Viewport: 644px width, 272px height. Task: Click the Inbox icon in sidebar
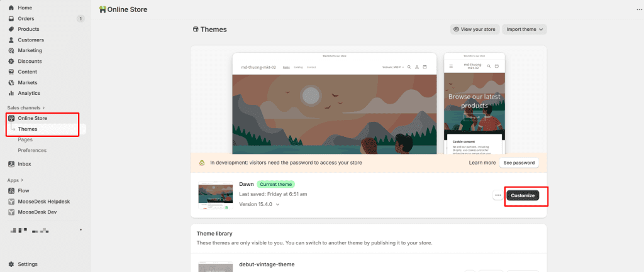pos(11,164)
